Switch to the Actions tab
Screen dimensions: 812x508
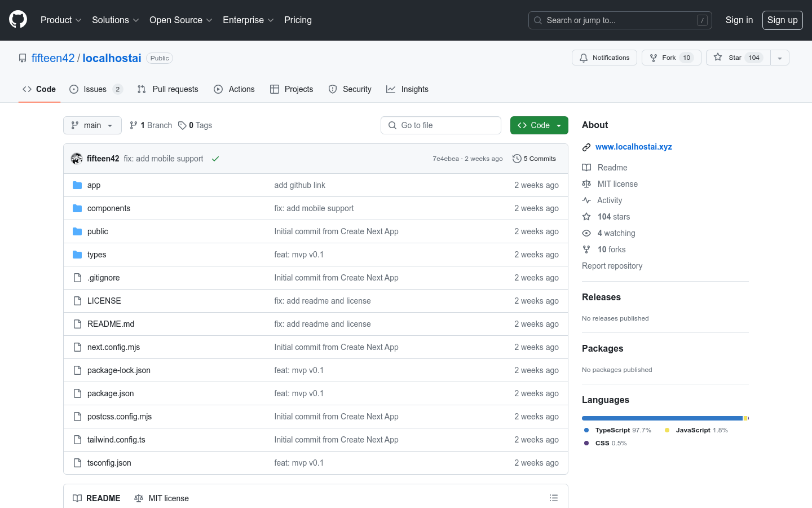tap(235, 89)
